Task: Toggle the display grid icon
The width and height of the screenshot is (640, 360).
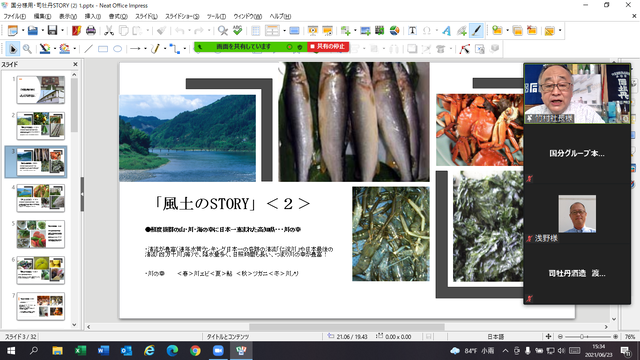Action: 256,31
